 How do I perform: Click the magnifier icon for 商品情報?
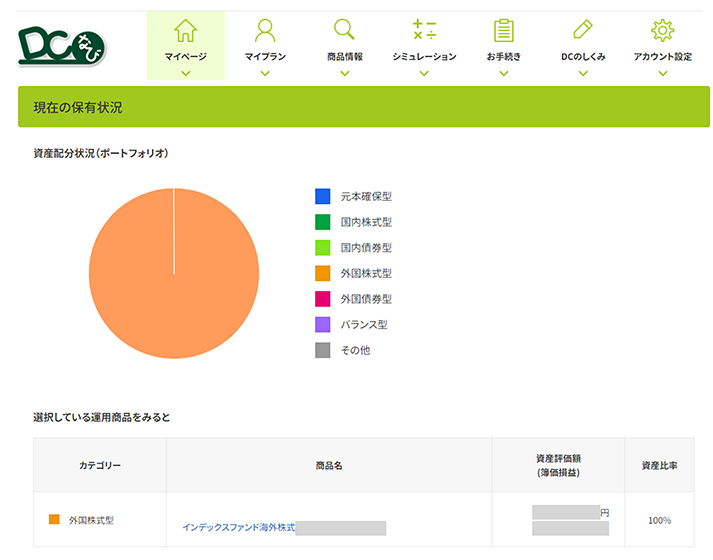pyautogui.click(x=344, y=30)
